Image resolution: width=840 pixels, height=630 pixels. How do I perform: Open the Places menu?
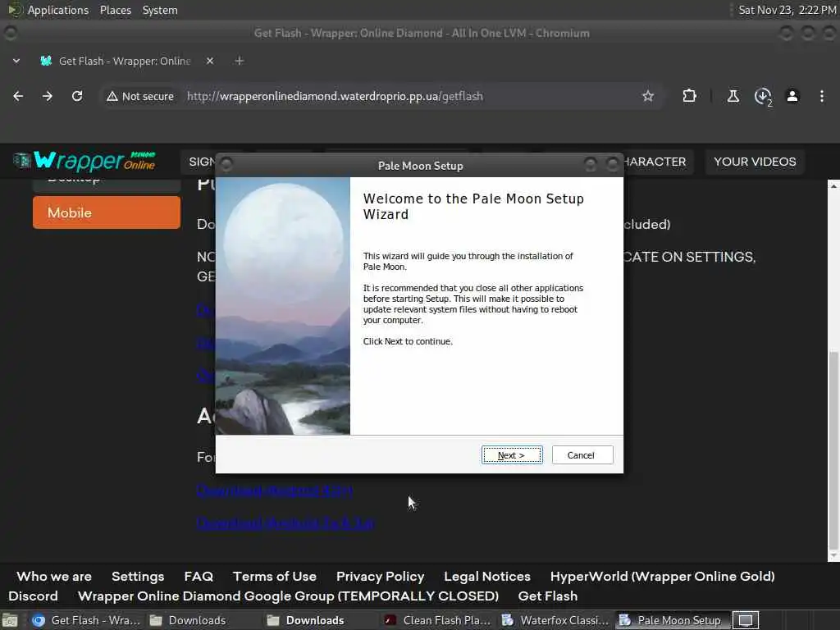point(115,10)
